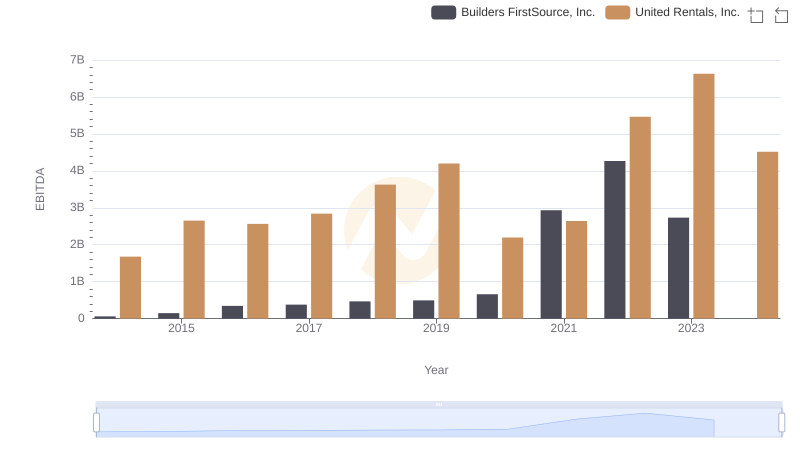Image resolution: width=800 pixels, height=461 pixels.
Task: Click United Rentals bar for 2020
Action: tap(513, 278)
